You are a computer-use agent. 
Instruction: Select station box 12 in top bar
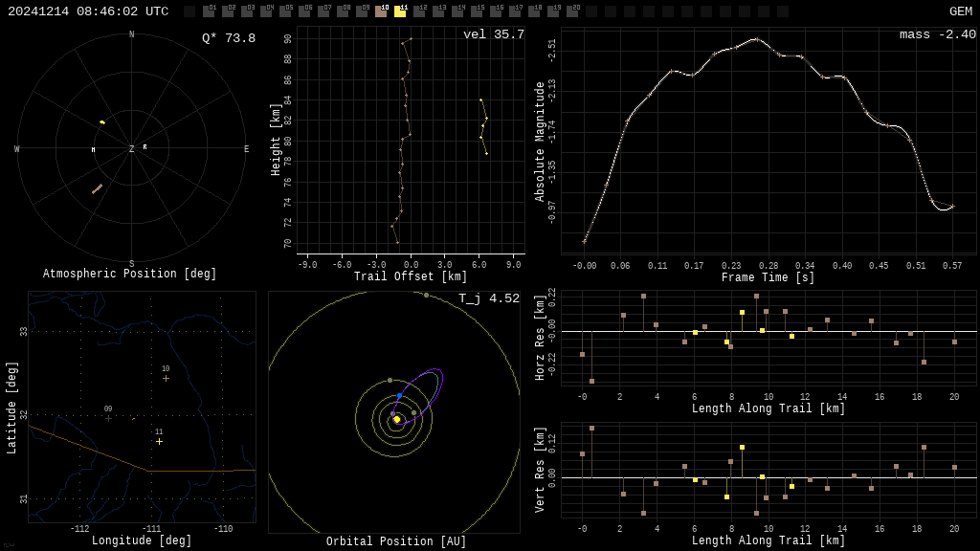(419, 11)
